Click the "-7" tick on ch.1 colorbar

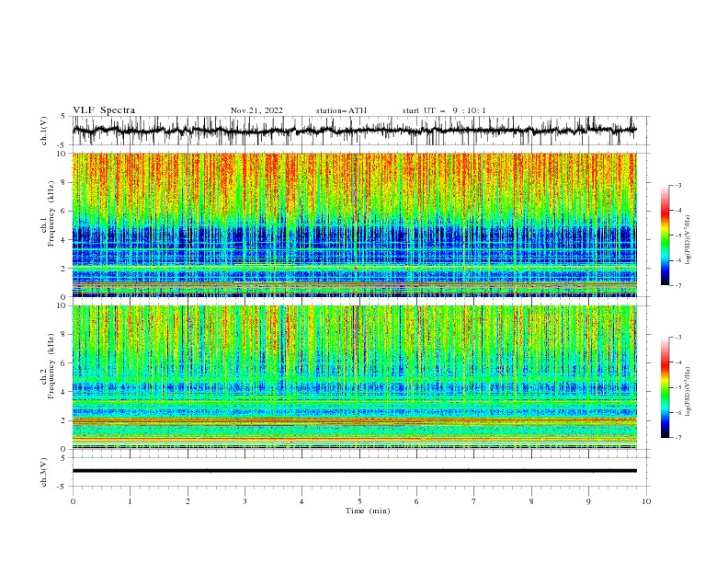(677, 285)
